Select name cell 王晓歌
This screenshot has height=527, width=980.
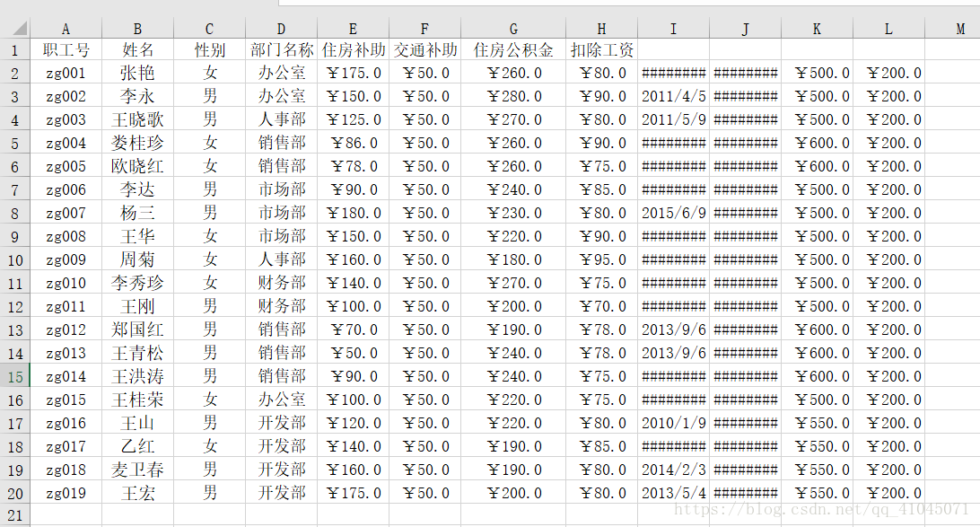click(137, 119)
